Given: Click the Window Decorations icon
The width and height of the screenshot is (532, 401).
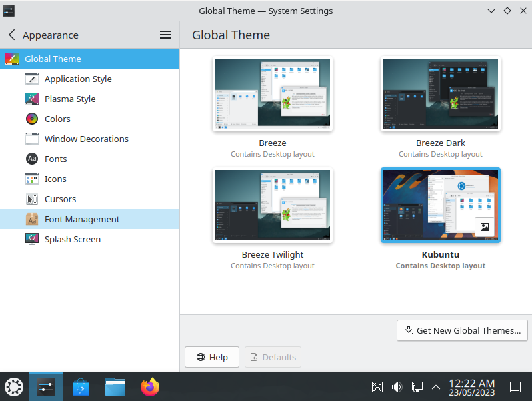Looking at the screenshot, I should [x=32, y=139].
